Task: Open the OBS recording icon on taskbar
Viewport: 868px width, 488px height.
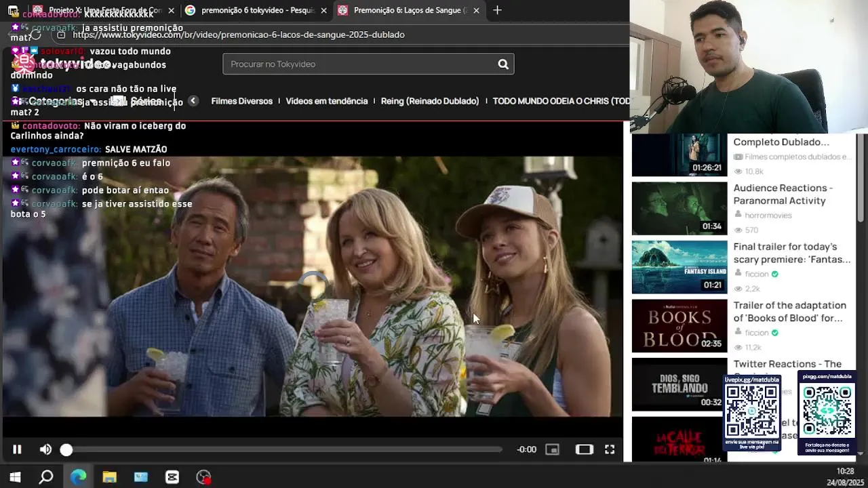Action: pyautogui.click(x=203, y=477)
